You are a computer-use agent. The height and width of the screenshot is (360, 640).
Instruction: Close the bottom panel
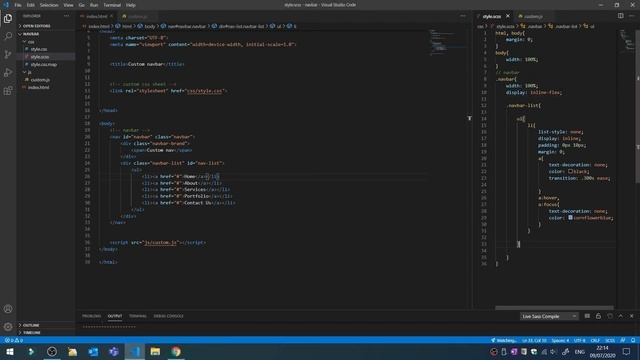point(631,316)
